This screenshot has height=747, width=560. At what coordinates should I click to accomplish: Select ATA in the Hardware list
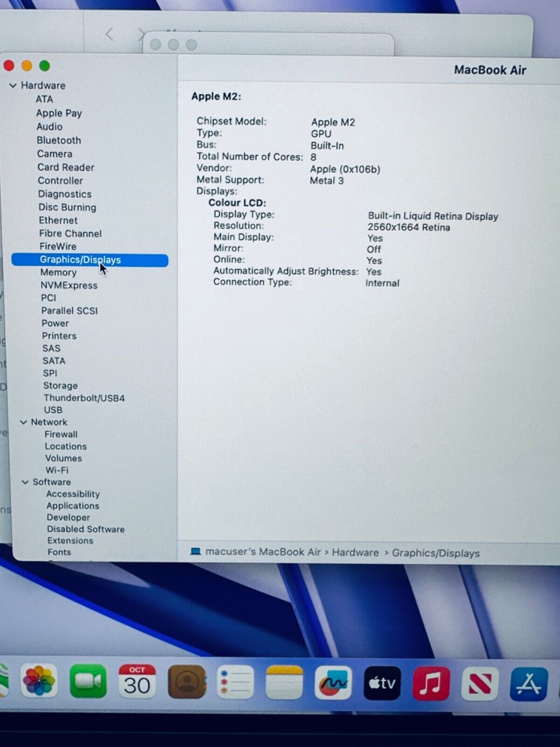pos(44,99)
